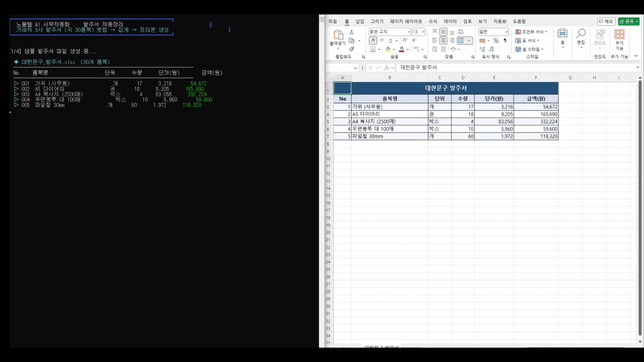Open the font color dropdown arrow
Viewport: 644px width, 362px height.
(x=407, y=49)
